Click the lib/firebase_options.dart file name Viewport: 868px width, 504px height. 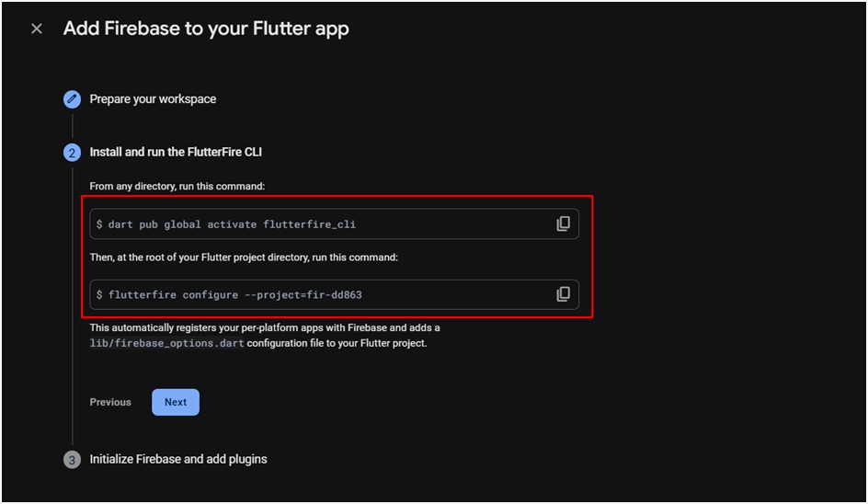coord(166,343)
